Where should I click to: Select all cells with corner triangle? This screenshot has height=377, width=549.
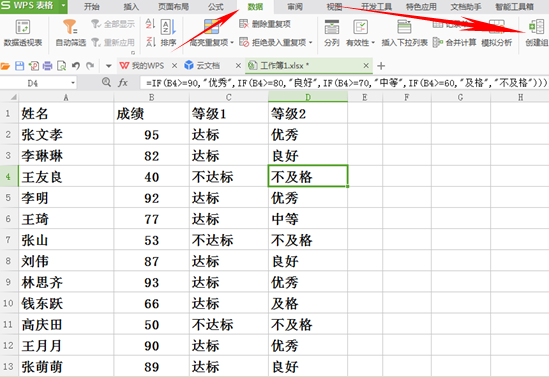(x=13, y=97)
